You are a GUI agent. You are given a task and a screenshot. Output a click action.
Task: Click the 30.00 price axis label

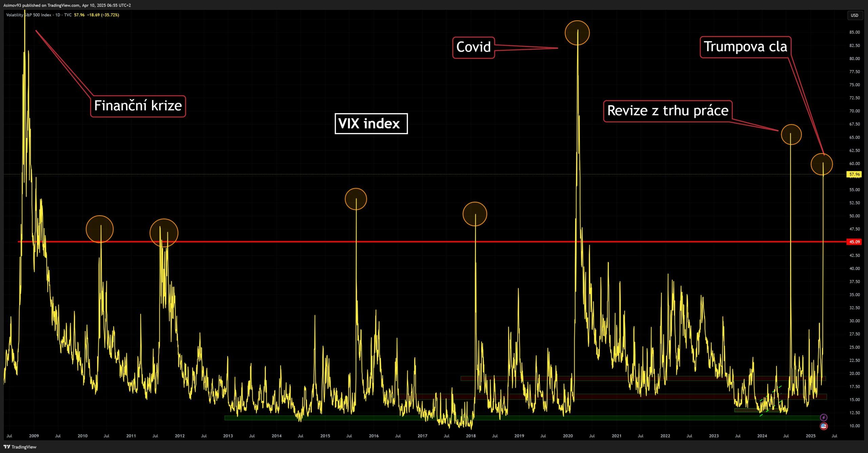tap(854, 321)
